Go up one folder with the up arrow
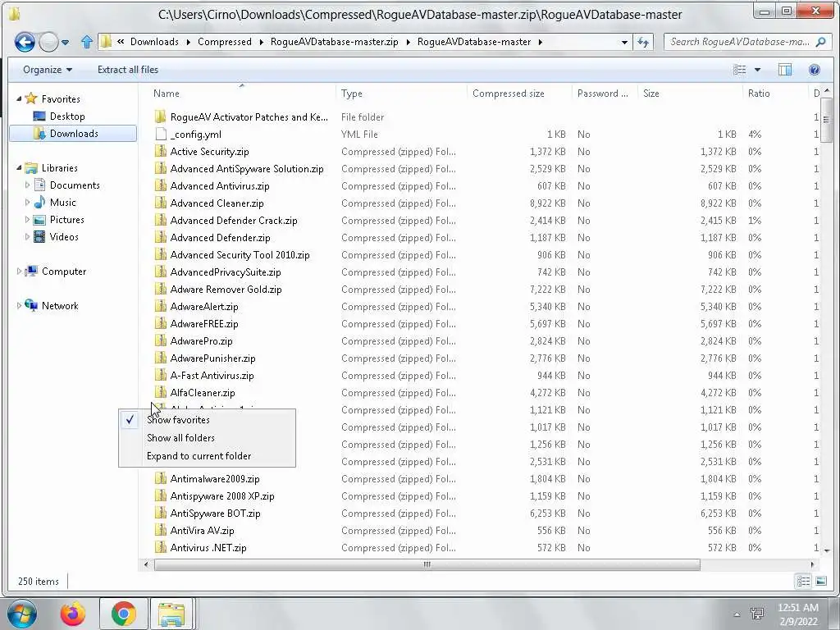Viewport: 840px width, 630px height. click(x=87, y=42)
